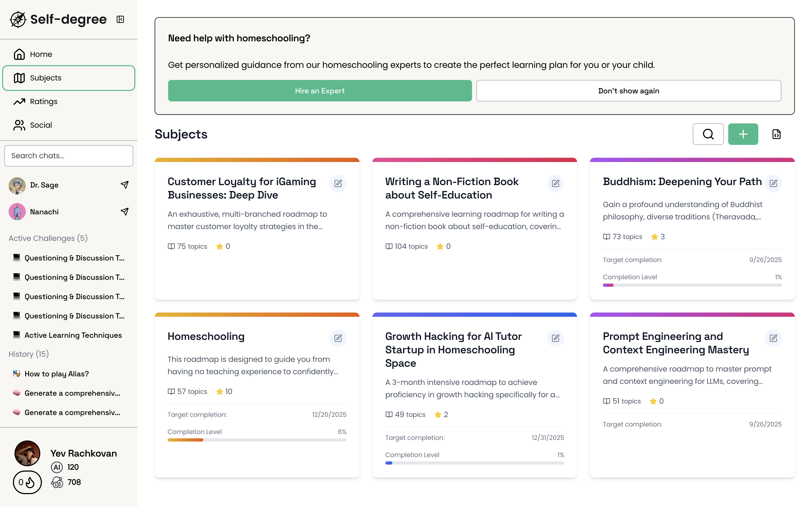This screenshot has height=507, width=812.
Task: Click Homeschooling completion level progress bar
Action: [257, 440]
